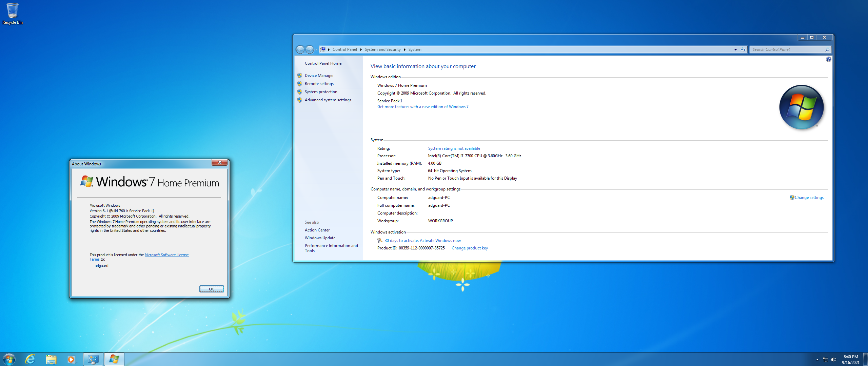868x366 pixels.
Task: Select System and Security breadcrumb
Action: tap(382, 49)
